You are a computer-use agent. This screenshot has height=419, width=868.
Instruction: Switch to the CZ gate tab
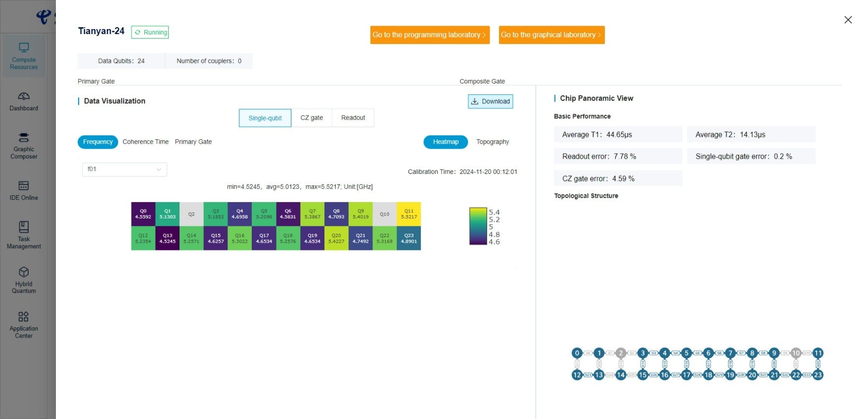tap(312, 118)
